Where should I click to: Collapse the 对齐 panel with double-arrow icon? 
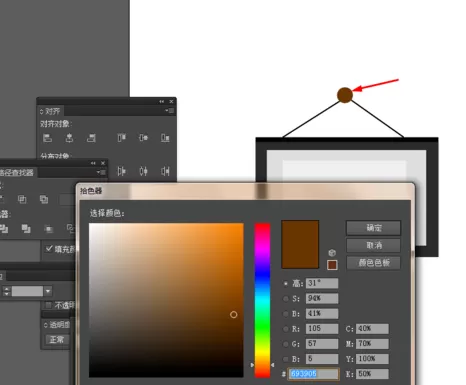[x=162, y=101]
